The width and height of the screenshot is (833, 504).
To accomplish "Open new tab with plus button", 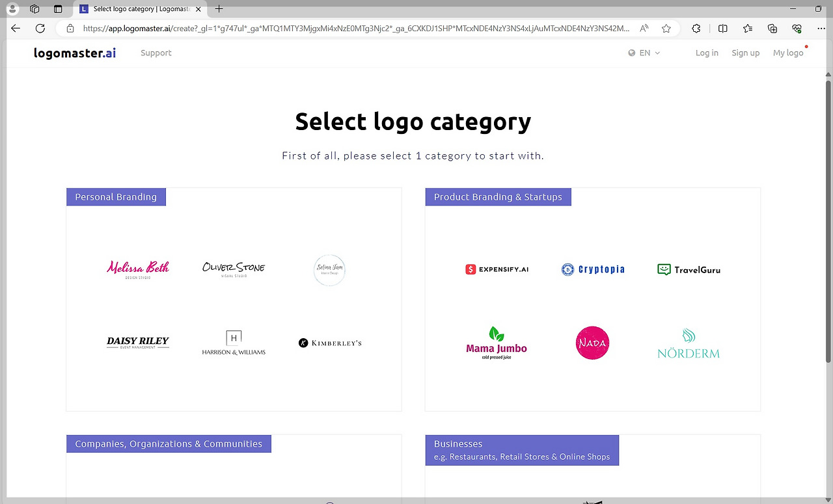I will pos(219,9).
